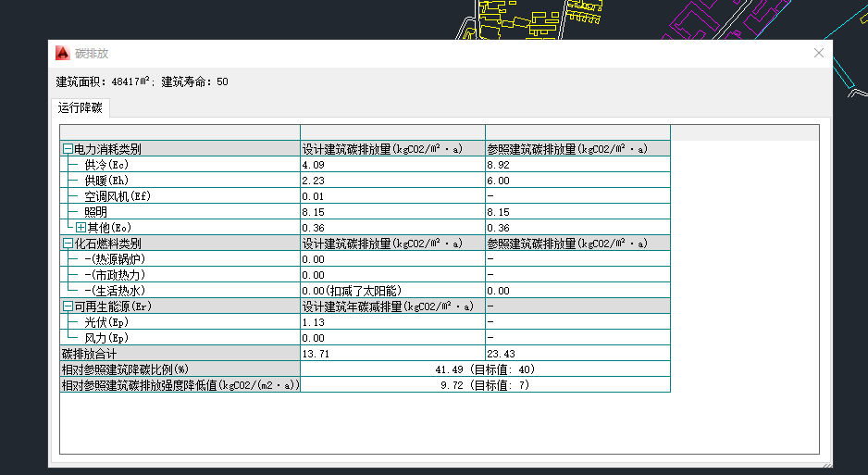
Task: Select the (市政热力) row label
Action: click(x=115, y=275)
